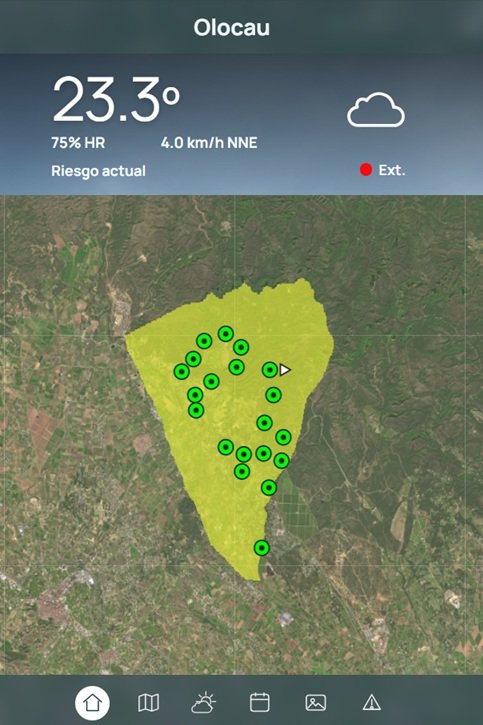
Task: Open the image gallery icon
Action: pos(316,703)
